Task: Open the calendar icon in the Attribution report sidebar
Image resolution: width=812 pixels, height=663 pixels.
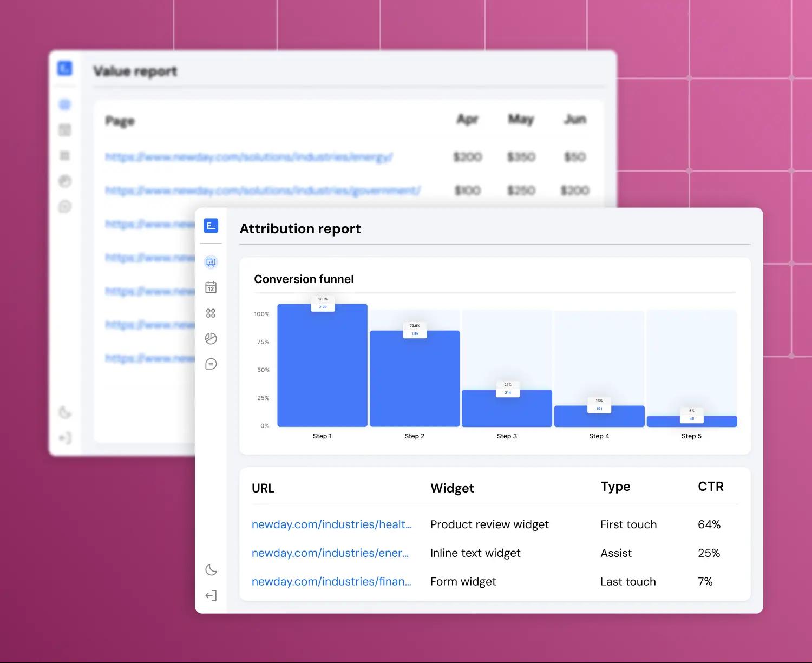Action: pyautogui.click(x=211, y=287)
